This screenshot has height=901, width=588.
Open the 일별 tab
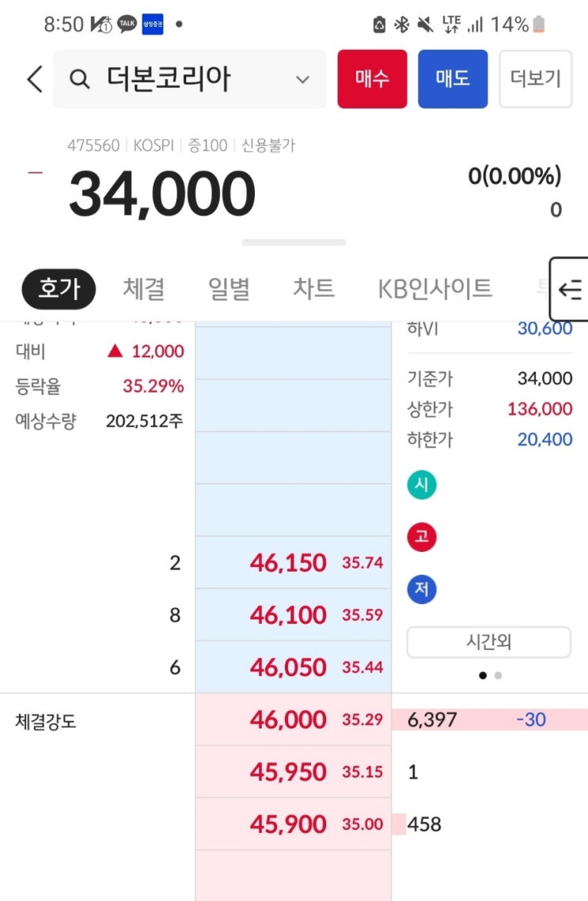tap(229, 289)
